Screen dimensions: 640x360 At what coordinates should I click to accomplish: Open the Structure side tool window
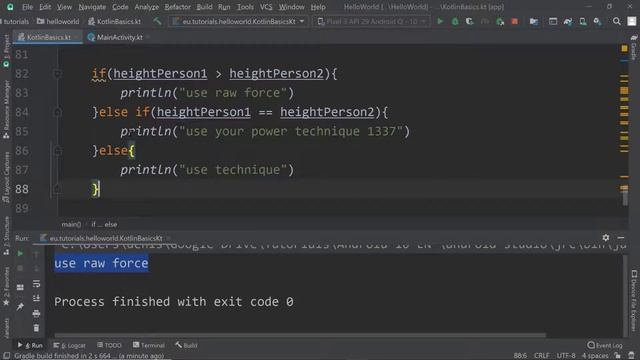[x=6, y=236]
